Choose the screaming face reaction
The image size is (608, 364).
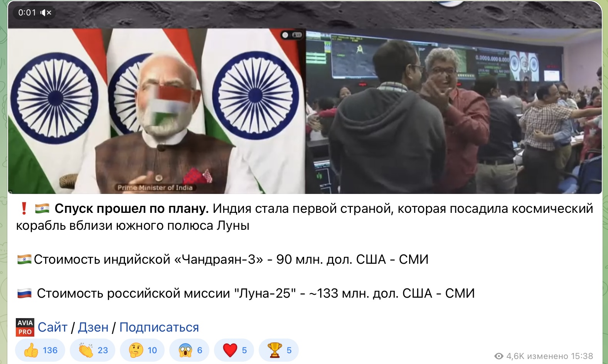189,350
